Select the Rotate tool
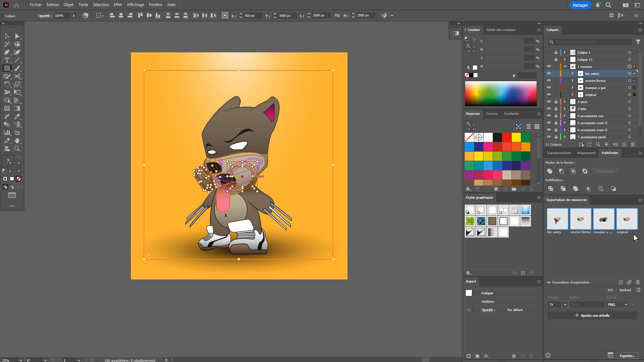The image size is (644, 362). pos(7,84)
